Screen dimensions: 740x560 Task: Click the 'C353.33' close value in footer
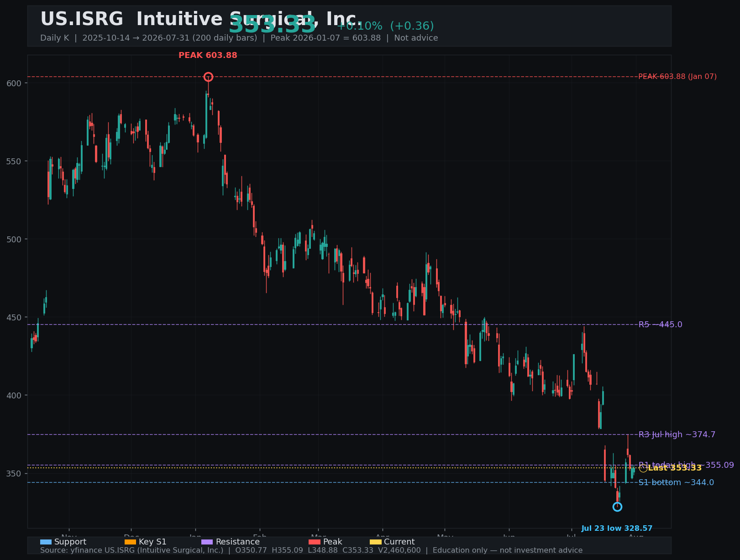point(358,550)
